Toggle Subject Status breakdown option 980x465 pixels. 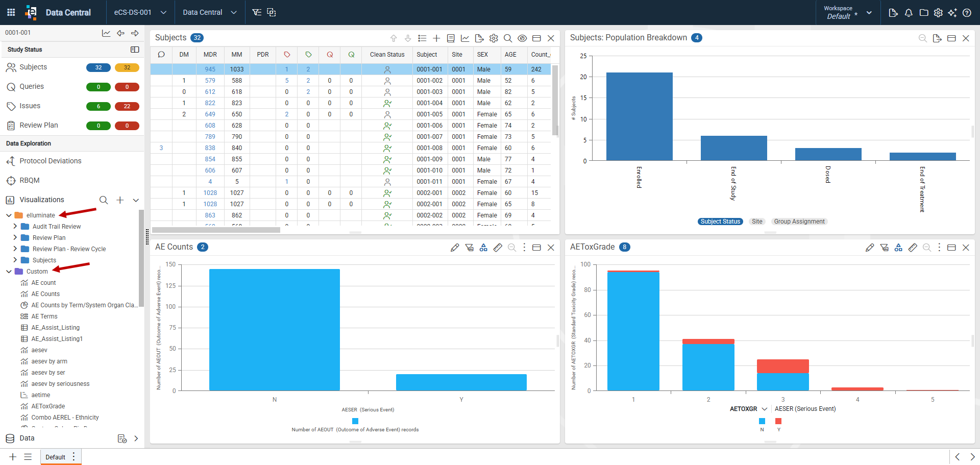[720, 222]
